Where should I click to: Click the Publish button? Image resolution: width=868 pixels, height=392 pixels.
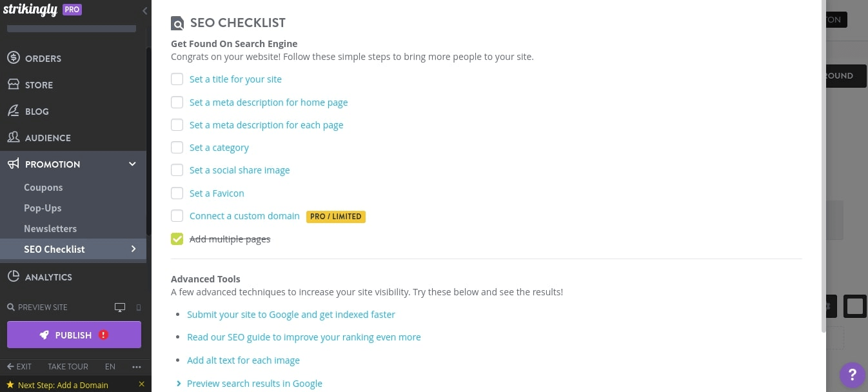pyautogui.click(x=74, y=335)
